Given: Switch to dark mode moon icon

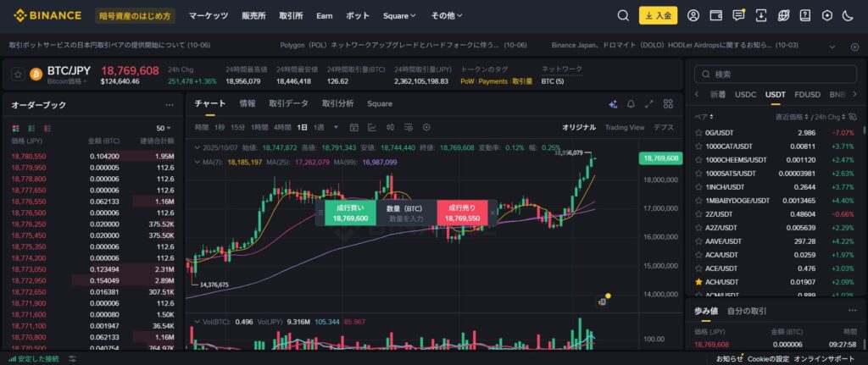Looking at the screenshot, I should 849,15.
